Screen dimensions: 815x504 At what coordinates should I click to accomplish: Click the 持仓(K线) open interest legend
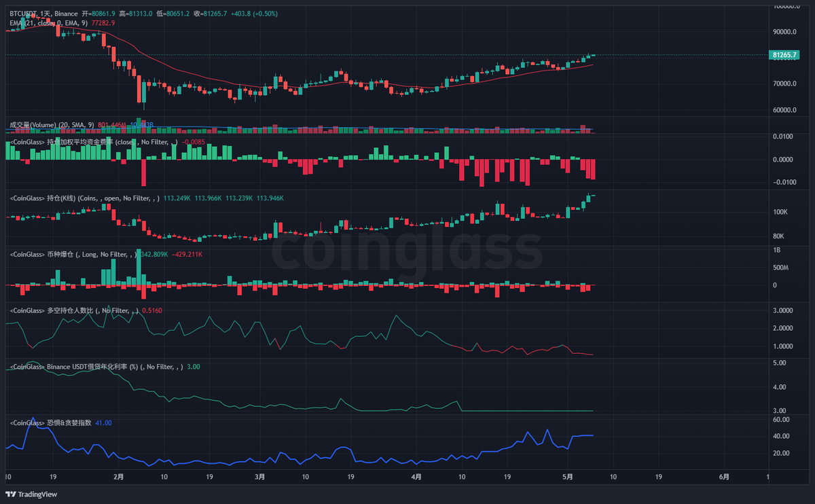85,198
